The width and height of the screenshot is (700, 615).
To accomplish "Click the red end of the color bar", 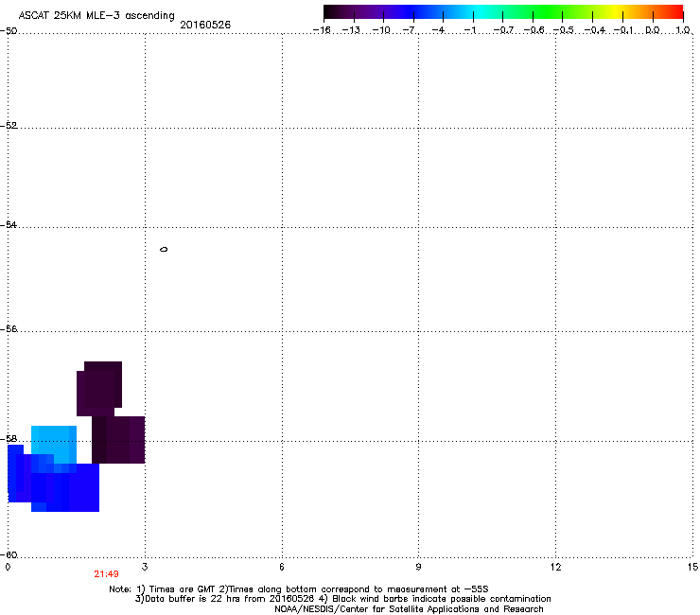I will pyautogui.click(x=674, y=12).
